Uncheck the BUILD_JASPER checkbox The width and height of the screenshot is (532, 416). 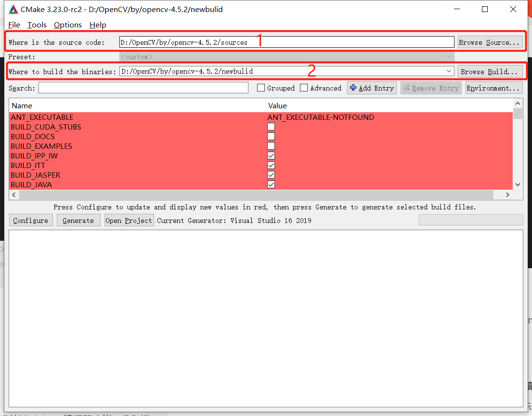[271, 175]
